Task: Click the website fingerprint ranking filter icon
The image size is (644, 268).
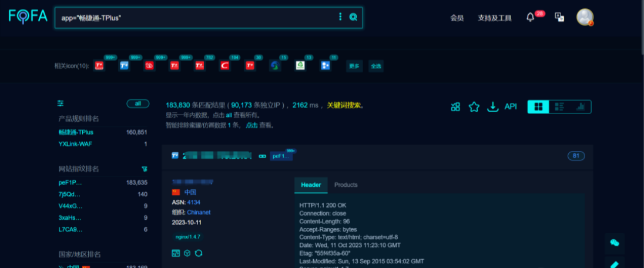Action: tap(144, 169)
